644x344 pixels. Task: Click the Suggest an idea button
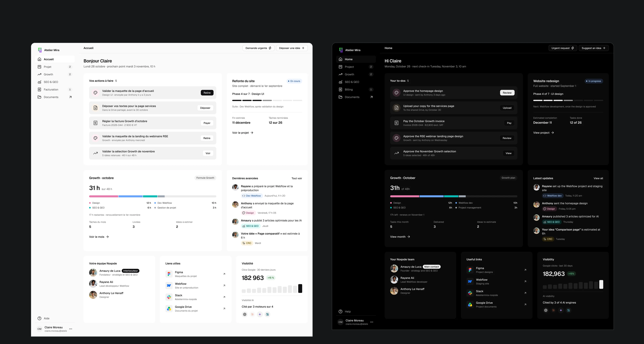click(594, 48)
